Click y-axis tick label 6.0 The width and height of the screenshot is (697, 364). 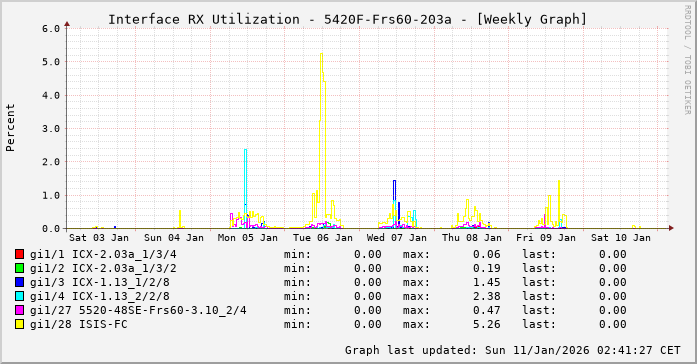[51, 29]
